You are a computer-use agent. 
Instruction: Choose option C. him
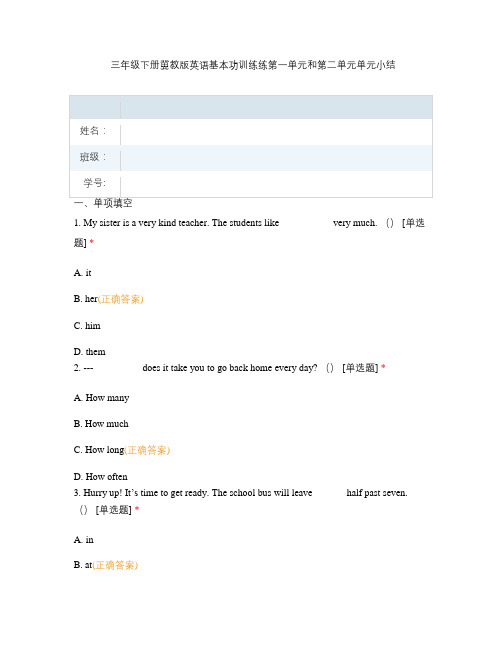click(87, 326)
